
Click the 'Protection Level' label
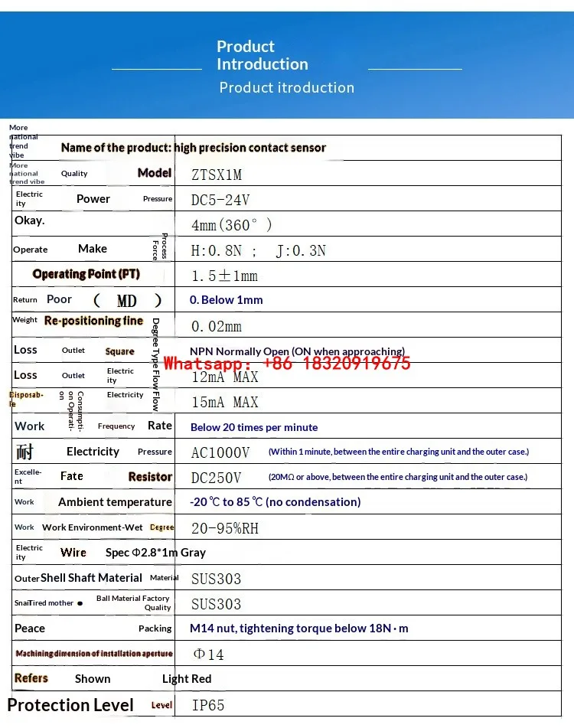click(x=70, y=705)
